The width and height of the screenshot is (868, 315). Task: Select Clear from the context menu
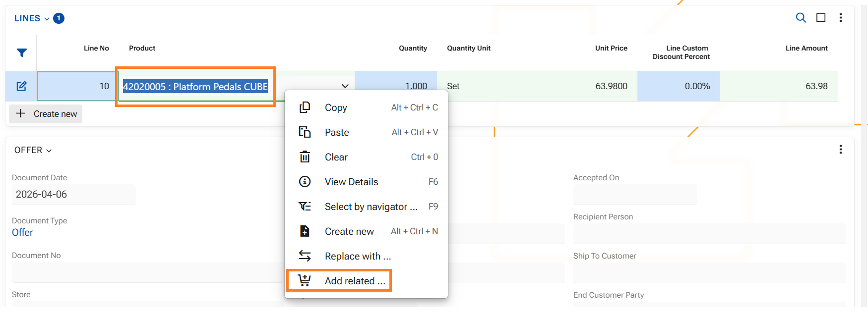[x=336, y=157]
